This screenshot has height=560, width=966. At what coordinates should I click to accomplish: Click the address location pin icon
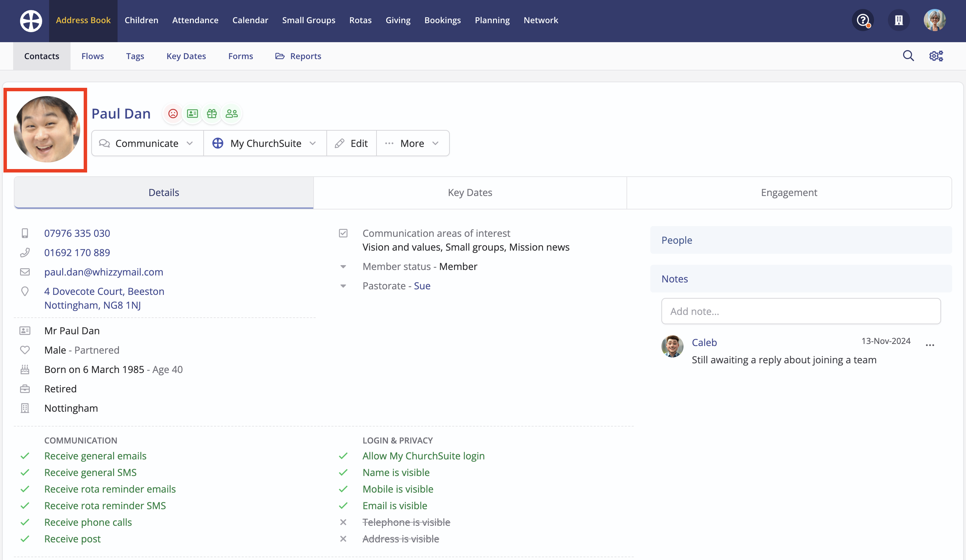(25, 291)
